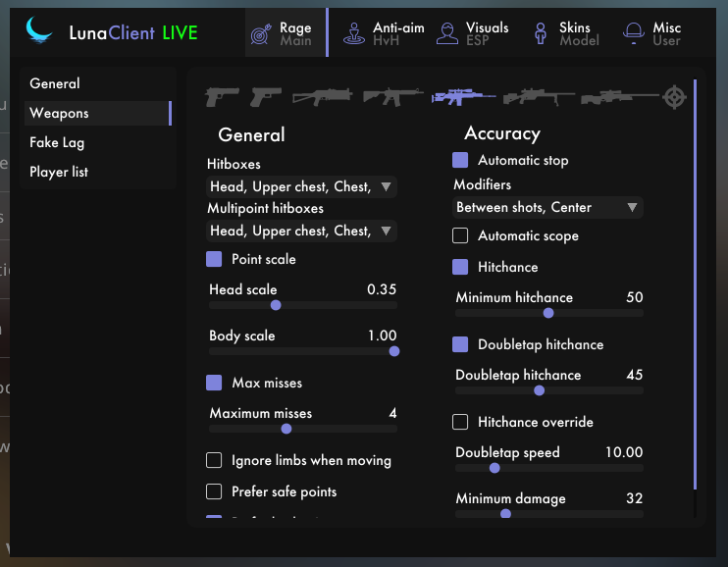
Task: Open the Visuals ESP tab
Action: (x=472, y=33)
